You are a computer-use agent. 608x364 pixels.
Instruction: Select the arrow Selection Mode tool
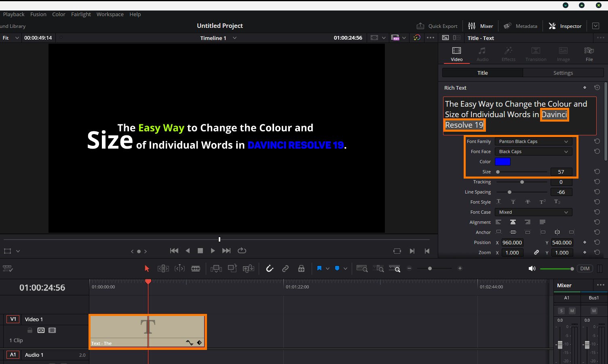pos(147,269)
